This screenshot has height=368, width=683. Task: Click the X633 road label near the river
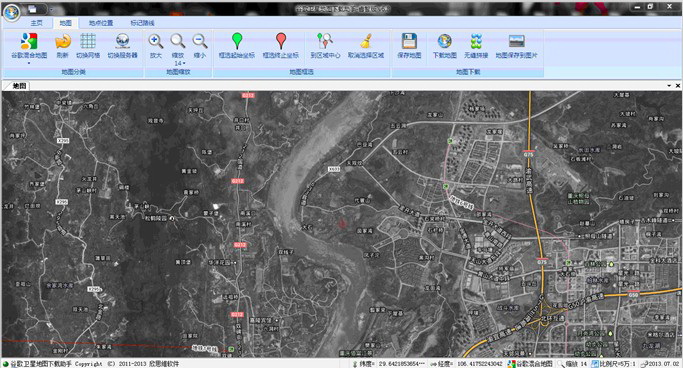click(334, 169)
